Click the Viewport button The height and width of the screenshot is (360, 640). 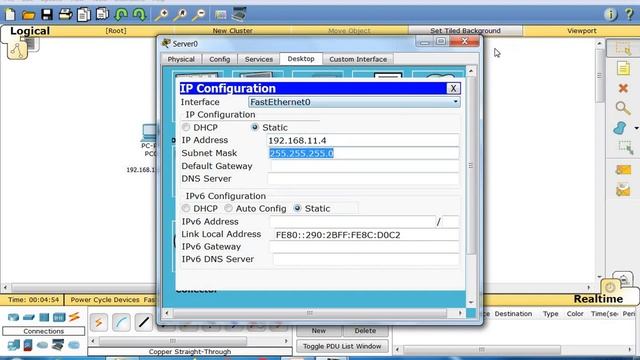[582, 31]
